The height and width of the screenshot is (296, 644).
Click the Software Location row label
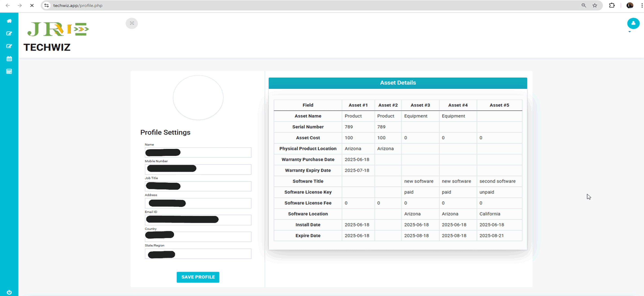308,214
